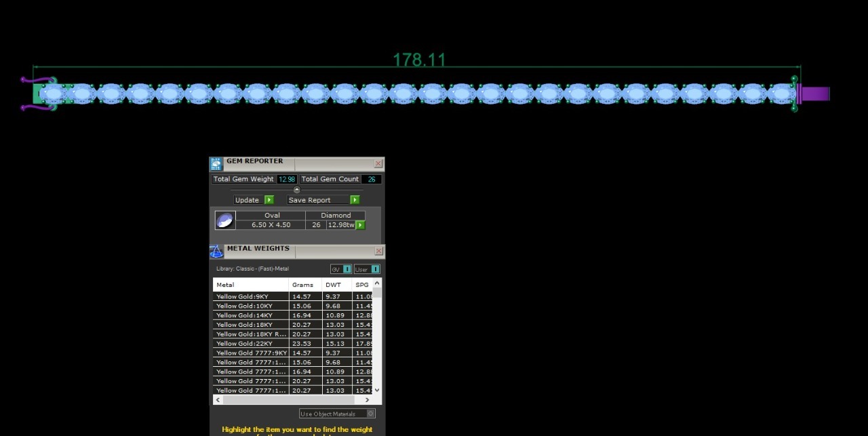Screen dimensions: 868x436
Task: Click the Grams column header
Action: pyautogui.click(x=303, y=285)
